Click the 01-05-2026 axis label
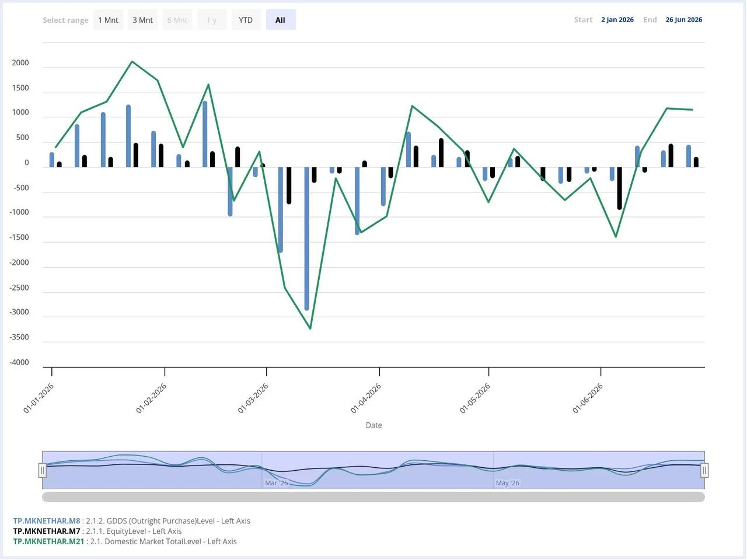Screen dimensions: 747x560 475,398
